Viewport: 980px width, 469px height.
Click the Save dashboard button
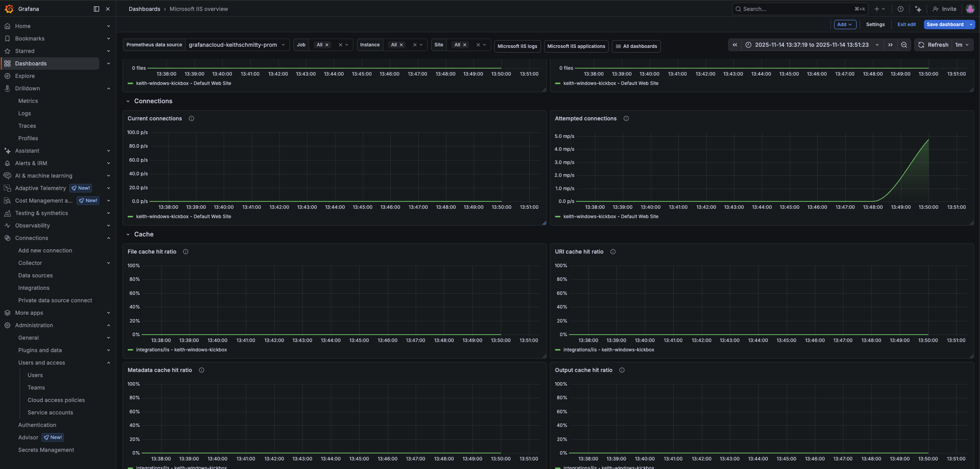coord(945,24)
